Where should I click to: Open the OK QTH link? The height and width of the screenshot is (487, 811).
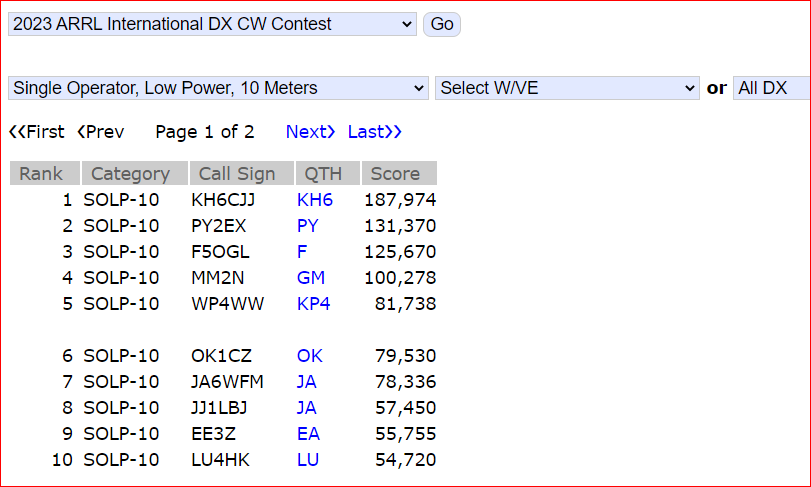[310, 356]
